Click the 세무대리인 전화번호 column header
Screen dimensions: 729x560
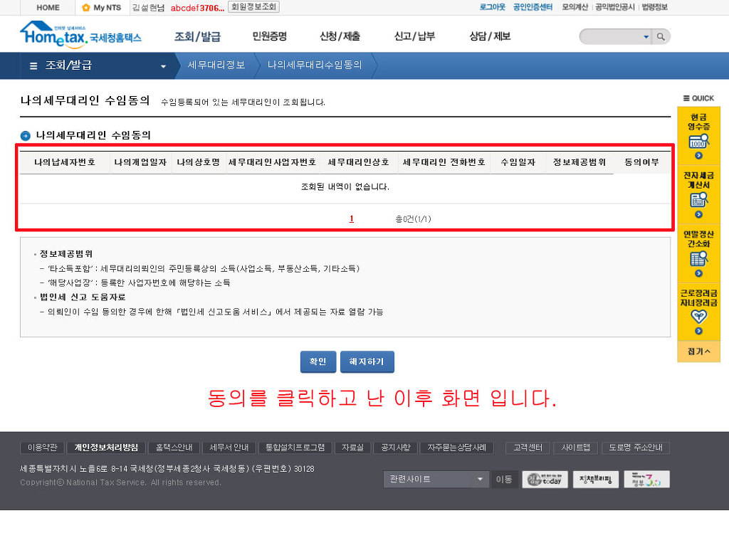click(444, 162)
